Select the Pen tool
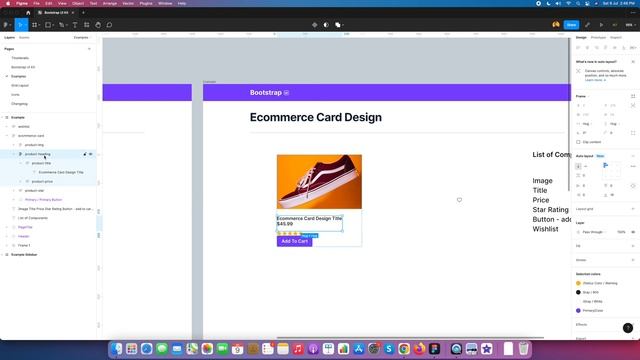The width and height of the screenshot is (640, 360). [x=61, y=25]
